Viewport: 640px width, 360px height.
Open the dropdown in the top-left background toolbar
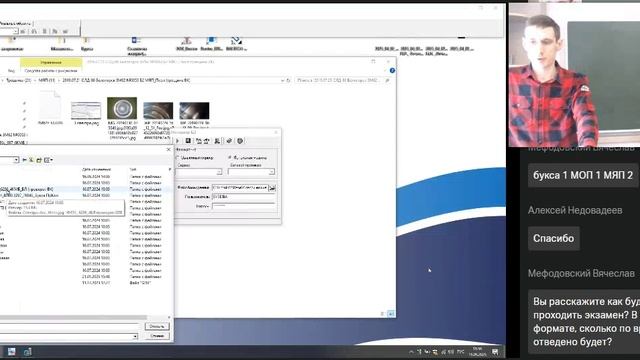[x=16, y=31]
